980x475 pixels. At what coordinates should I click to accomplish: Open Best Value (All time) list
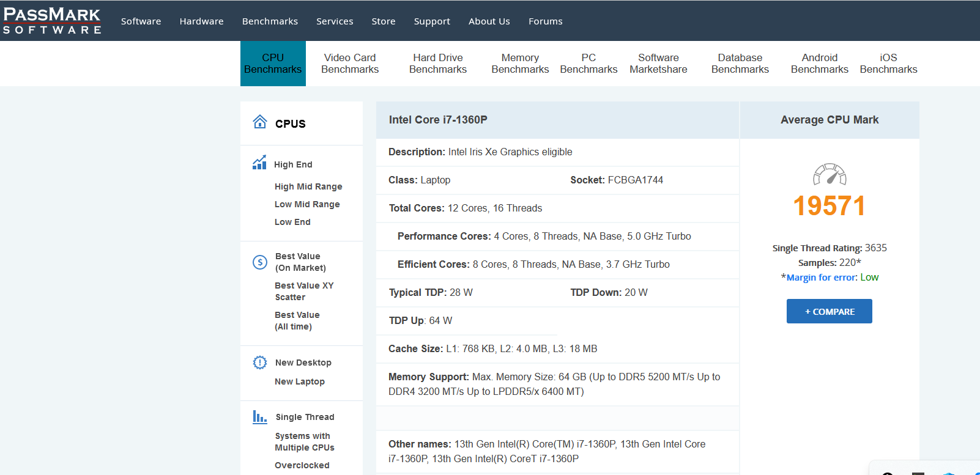297,321
